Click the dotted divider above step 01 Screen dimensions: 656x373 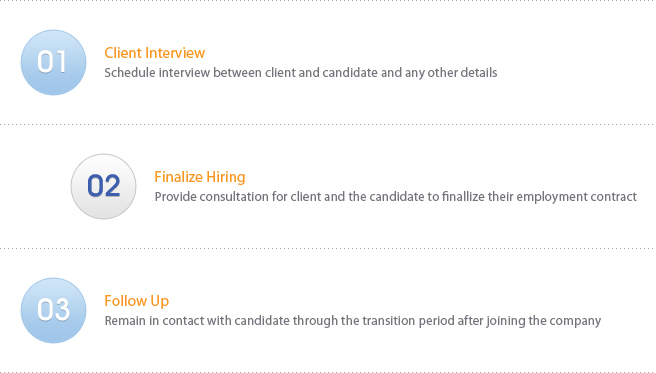tap(328, 1)
